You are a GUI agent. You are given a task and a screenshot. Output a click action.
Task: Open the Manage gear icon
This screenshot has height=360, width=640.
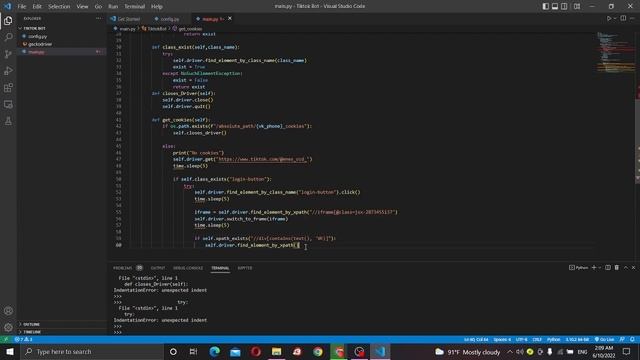[8, 327]
